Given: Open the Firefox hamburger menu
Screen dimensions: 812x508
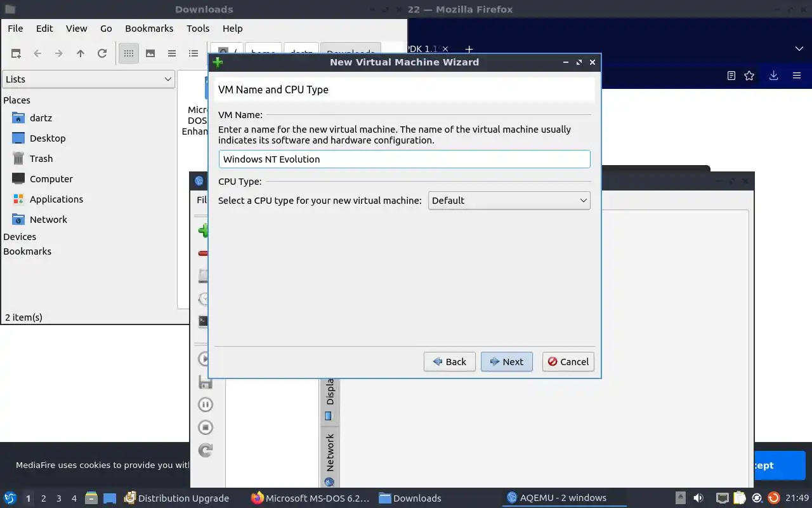Looking at the screenshot, I should 797,76.
